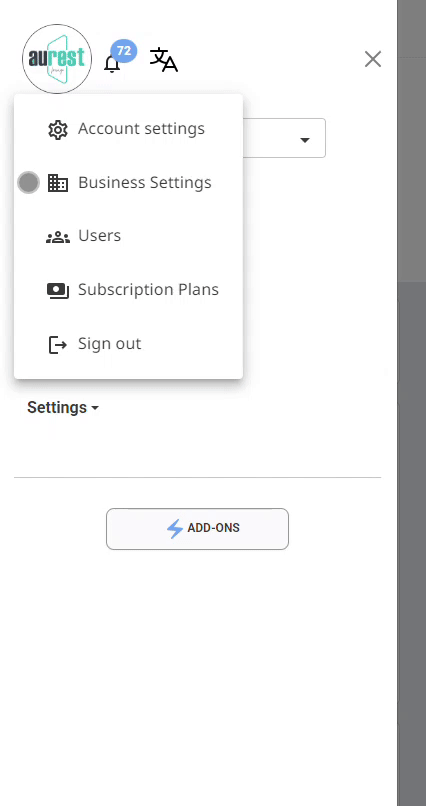Click the ADD-ONS button
Viewport: 426px width, 806px height.
[x=197, y=529]
